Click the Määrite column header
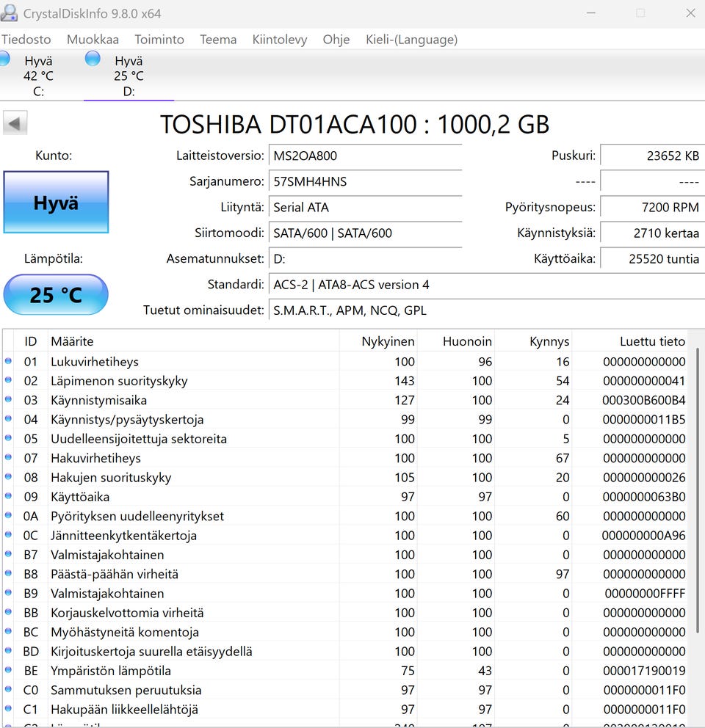Image resolution: width=705 pixels, height=728 pixels. pyautogui.click(x=72, y=341)
